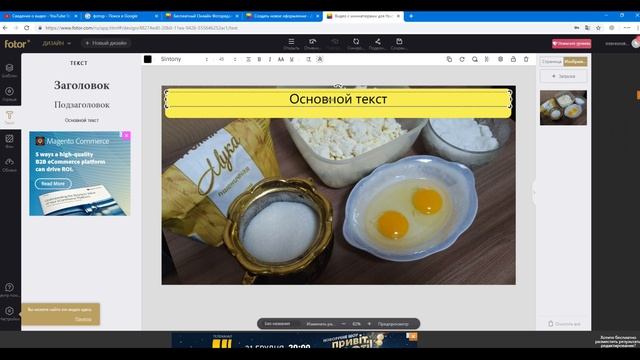640x360 pixels.
Task: Reload the browser page
Action: click(27, 28)
